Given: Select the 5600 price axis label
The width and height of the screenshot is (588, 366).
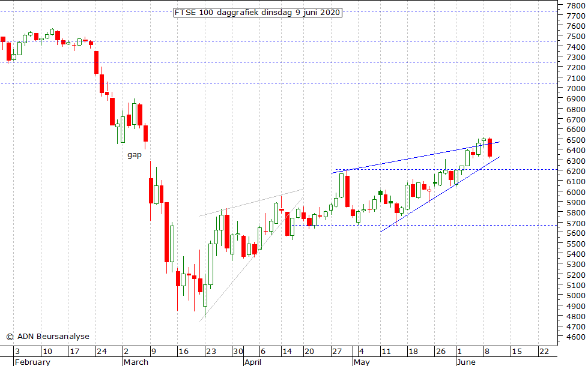Looking at the screenshot, I should (575, 233).
